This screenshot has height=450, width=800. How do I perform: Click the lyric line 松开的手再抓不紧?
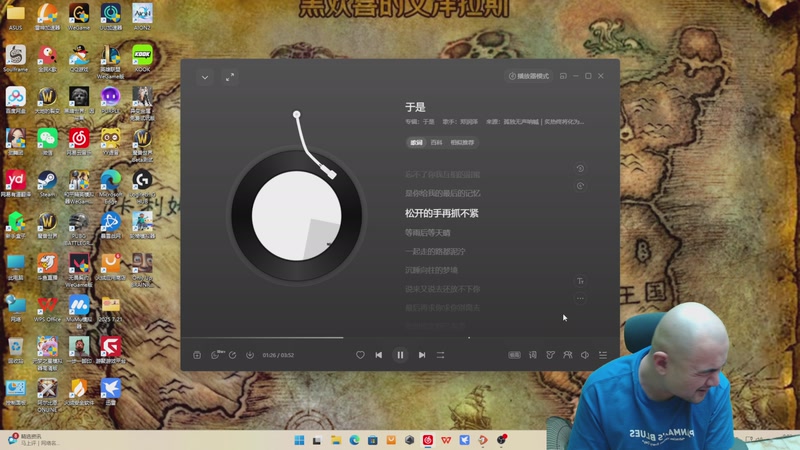pyautogui.click(x=442, y=213)
